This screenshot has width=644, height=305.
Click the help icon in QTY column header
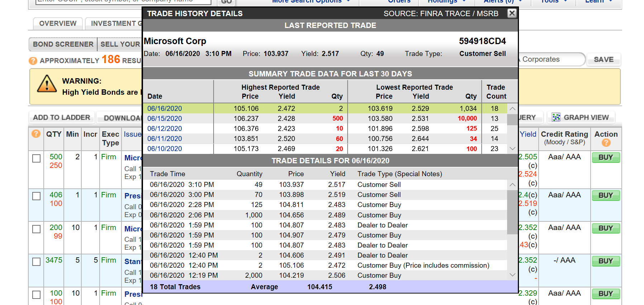tap(36, 134)
